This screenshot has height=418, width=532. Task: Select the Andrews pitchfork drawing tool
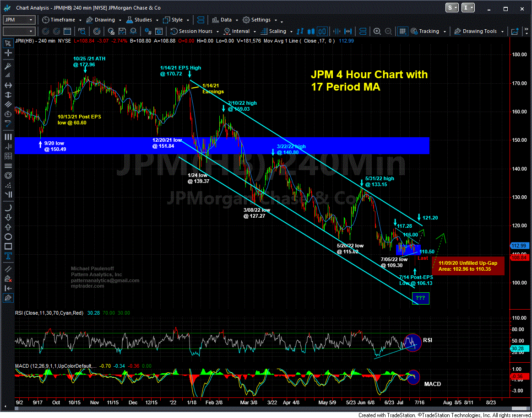coord(8,66)
